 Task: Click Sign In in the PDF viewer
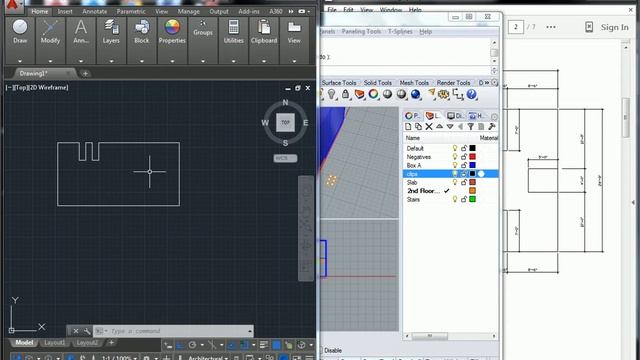click(x=614, y=27)
